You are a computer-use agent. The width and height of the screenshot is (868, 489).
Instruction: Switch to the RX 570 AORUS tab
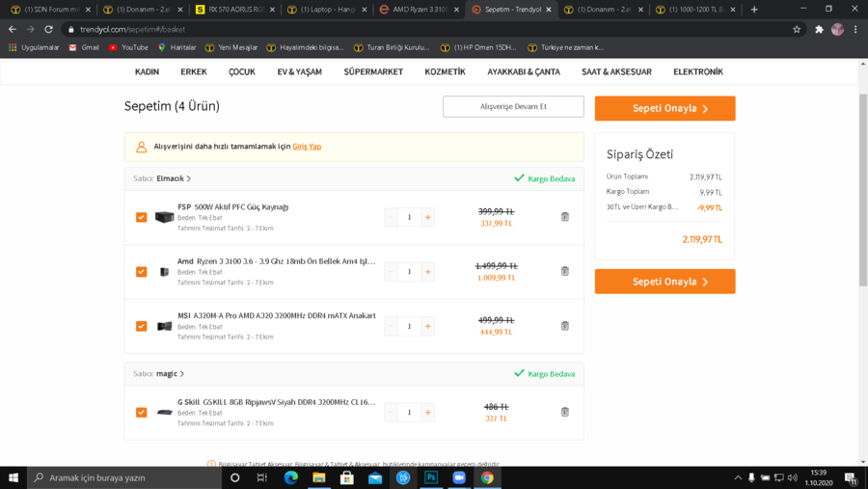[x=234, y=10]
